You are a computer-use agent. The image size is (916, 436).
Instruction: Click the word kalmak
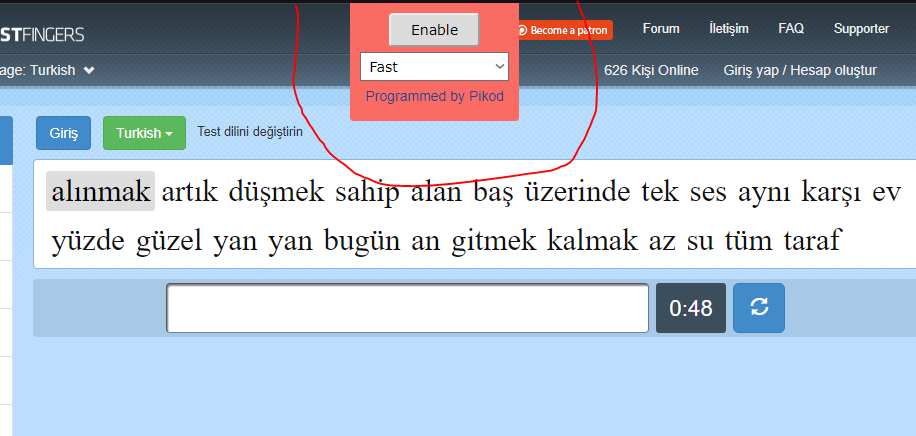[592, 239]
